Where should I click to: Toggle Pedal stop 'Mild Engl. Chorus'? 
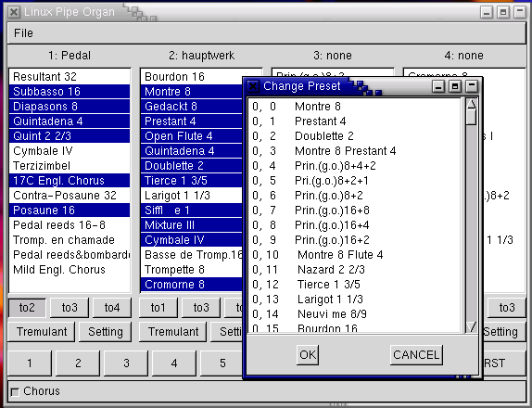pyautogui.click(x=70, y=270)
